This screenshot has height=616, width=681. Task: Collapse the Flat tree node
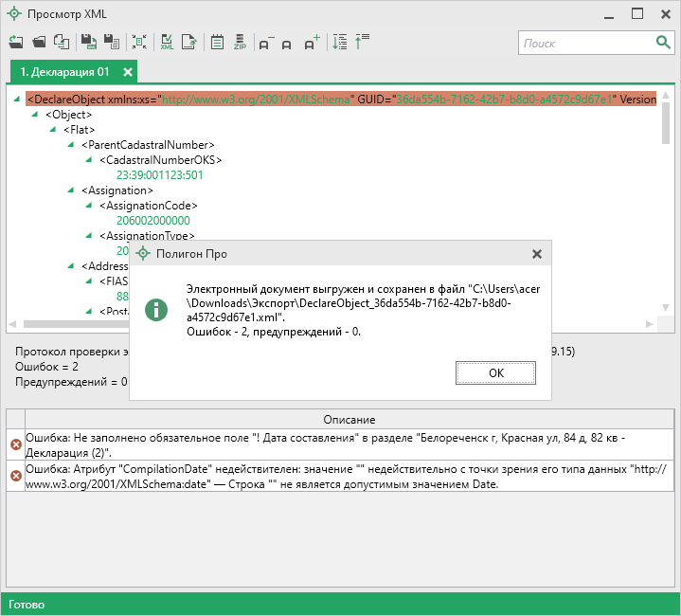(55, 130)
